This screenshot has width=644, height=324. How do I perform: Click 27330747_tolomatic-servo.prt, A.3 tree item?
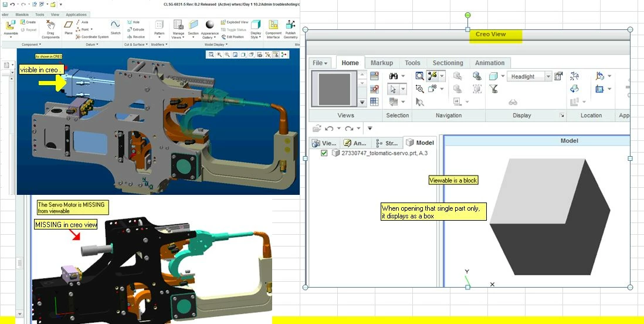[x=384, y=153]
